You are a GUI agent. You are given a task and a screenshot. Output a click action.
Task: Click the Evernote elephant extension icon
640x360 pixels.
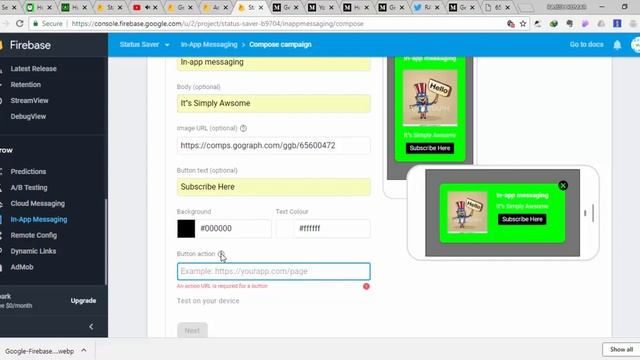point(569,24)
